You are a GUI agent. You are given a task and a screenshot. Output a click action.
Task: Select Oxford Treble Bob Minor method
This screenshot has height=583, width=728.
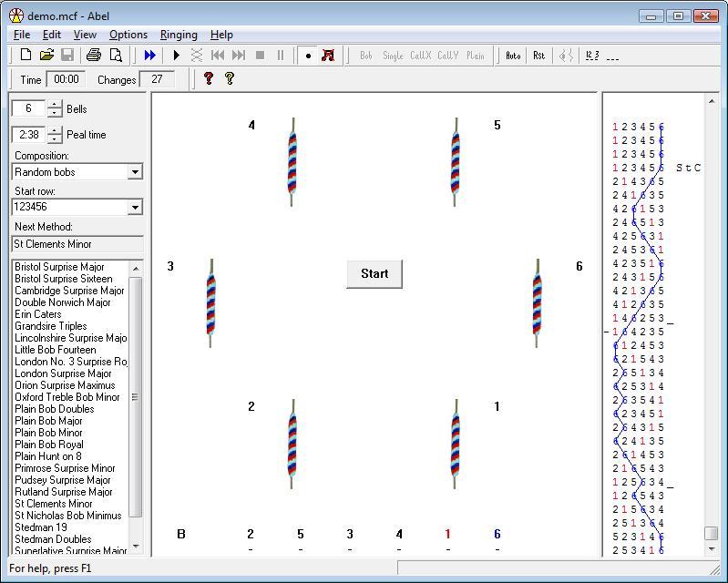(x=67, y=397)
